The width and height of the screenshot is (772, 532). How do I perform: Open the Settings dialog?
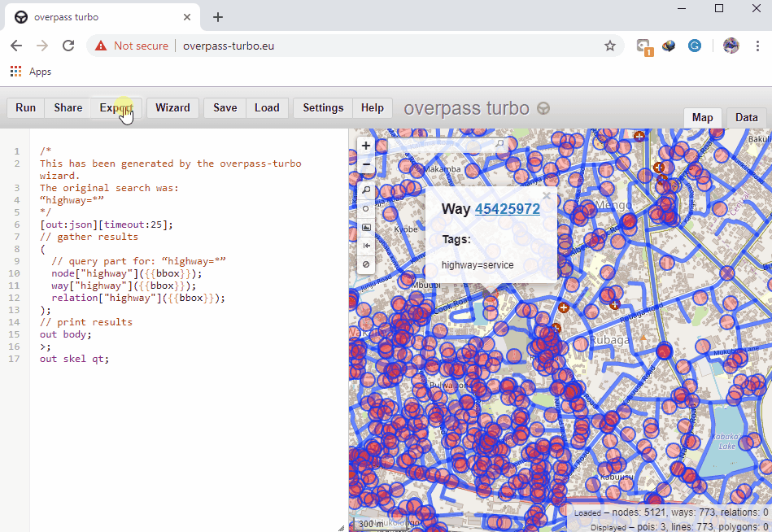[323, 108]
